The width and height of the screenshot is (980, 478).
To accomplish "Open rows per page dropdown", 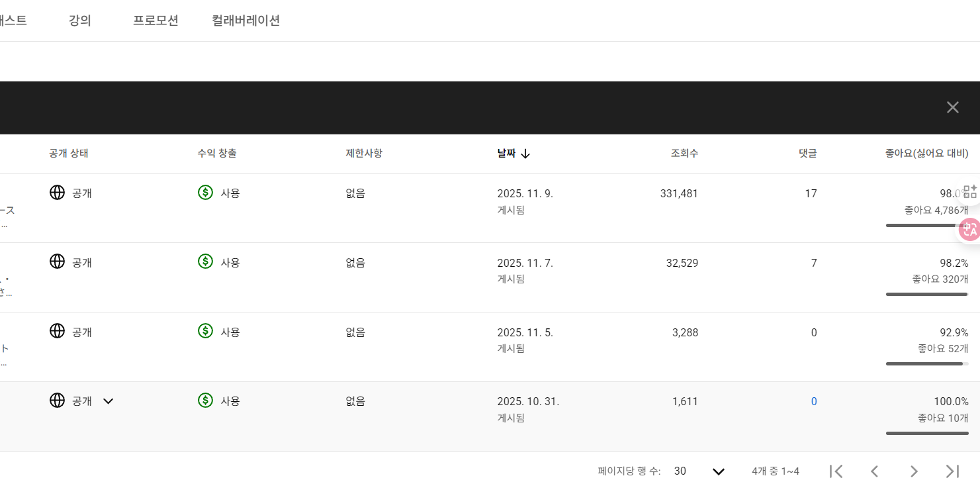I will click(718, 471).
